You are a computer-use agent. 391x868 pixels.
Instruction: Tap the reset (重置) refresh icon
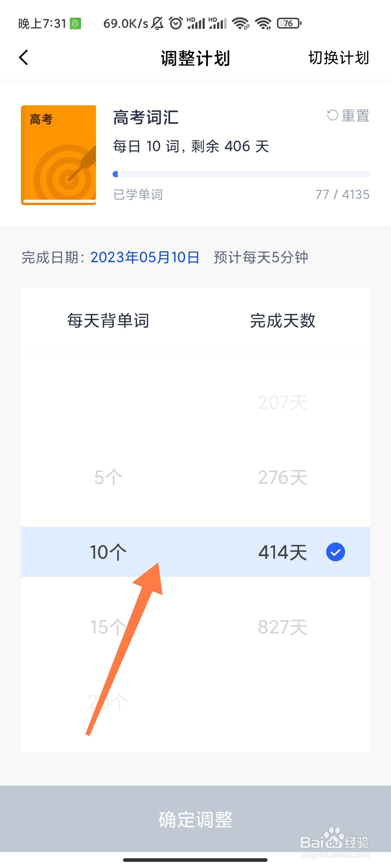tap(332, 115)
